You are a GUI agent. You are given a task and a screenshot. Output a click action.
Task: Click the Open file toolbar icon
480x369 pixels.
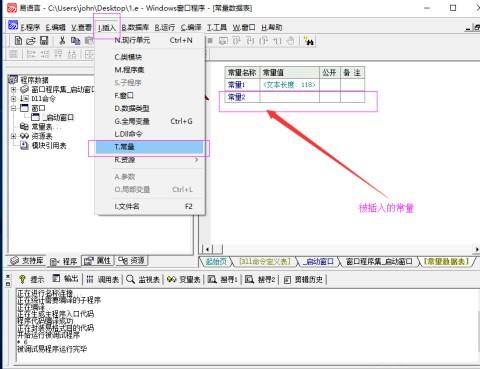point(31,41)
